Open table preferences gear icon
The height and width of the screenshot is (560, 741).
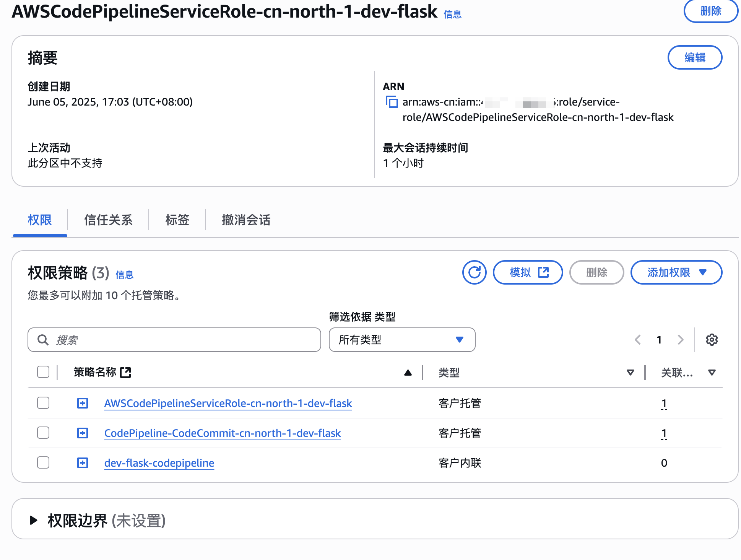point(712,340)
